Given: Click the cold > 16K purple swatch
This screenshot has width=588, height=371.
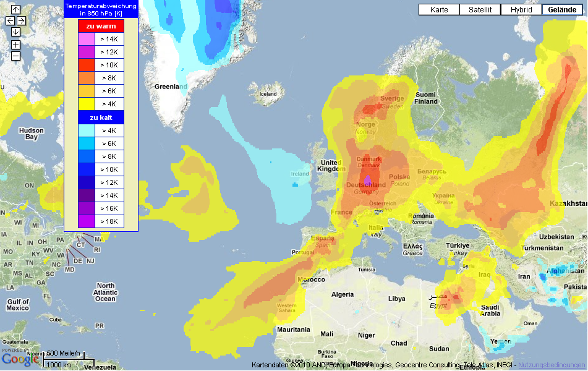Looking at the screenshot, I should (86, 208).
